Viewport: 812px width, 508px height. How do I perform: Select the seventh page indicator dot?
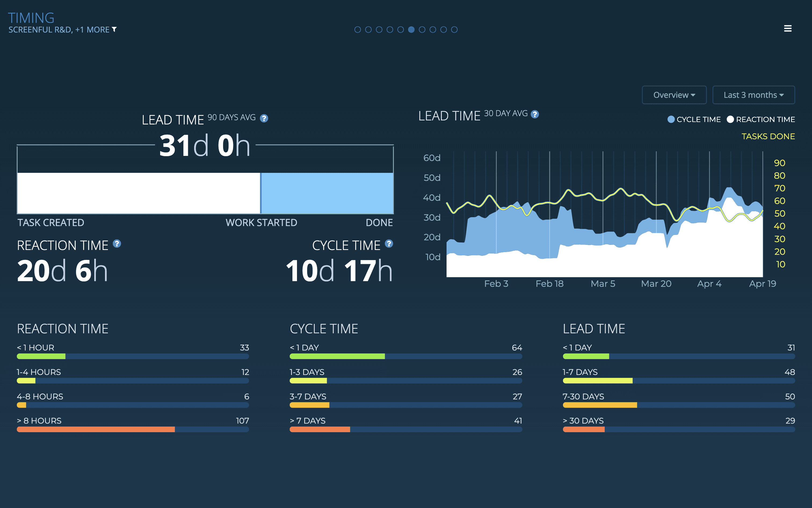click(422, 30)
